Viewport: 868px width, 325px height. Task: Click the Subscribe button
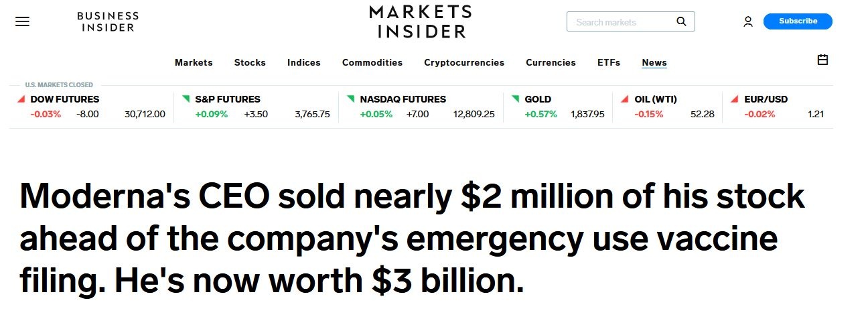[x=798, y=21]
